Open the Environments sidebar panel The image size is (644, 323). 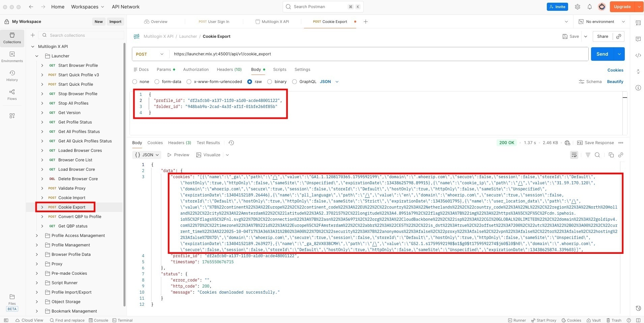(x=12, y=57)
